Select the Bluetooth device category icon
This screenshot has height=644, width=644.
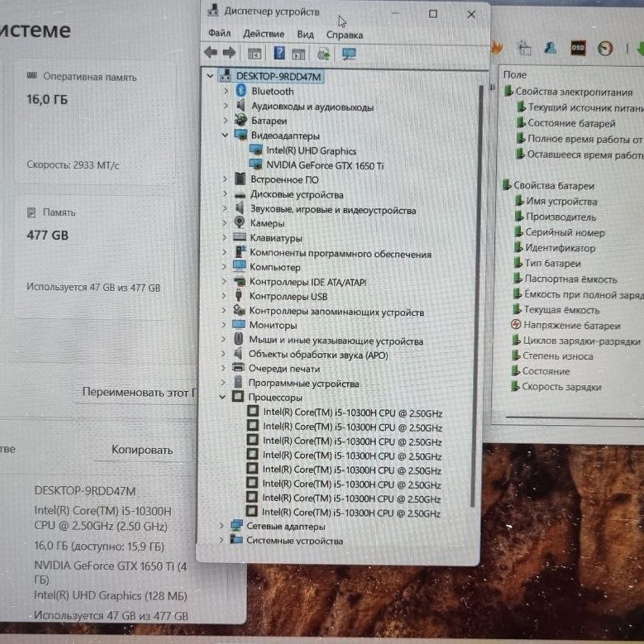click(x=241, y=91)
